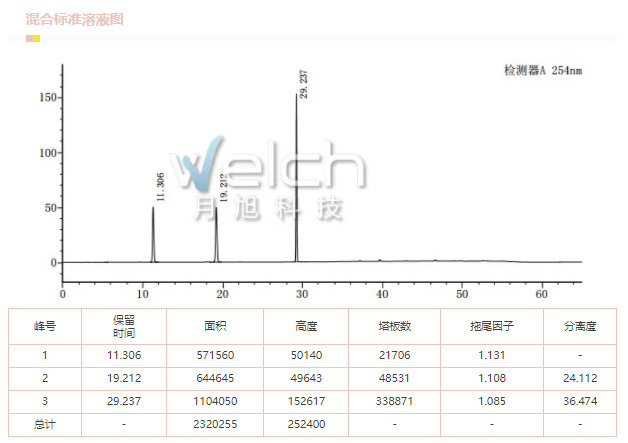Select retention time cell 29.237 in the table
The width and height of the screenshot is (628, 443).
[x=124, y=401]
